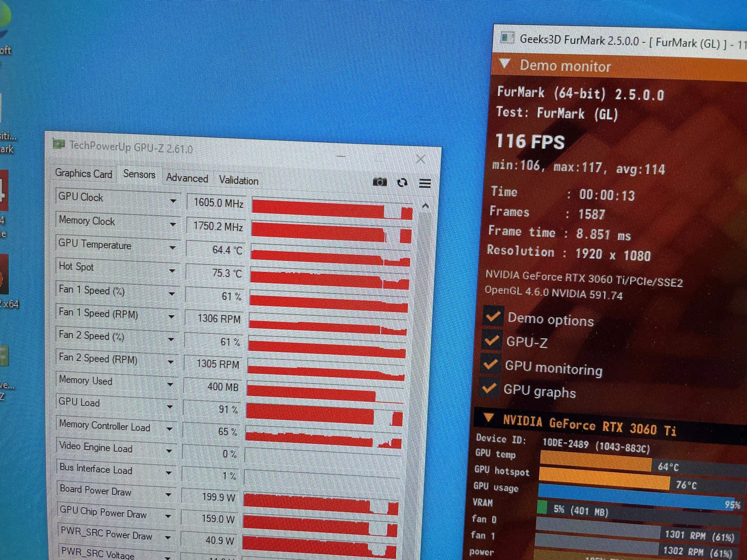The image size is (747, 560).
Task: Open the GPU Temperature sensor dropdown
Action: pyautogui.click(x=172, y=248)
